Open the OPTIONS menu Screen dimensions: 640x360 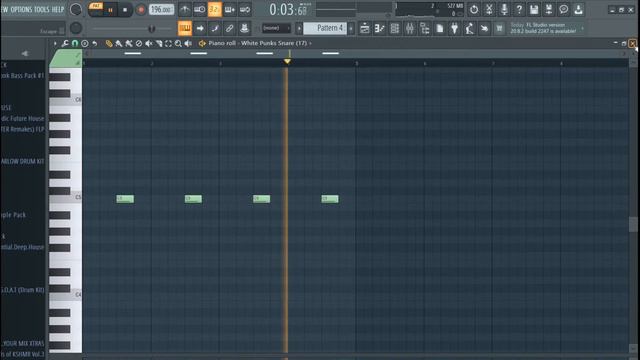[21, 9]
